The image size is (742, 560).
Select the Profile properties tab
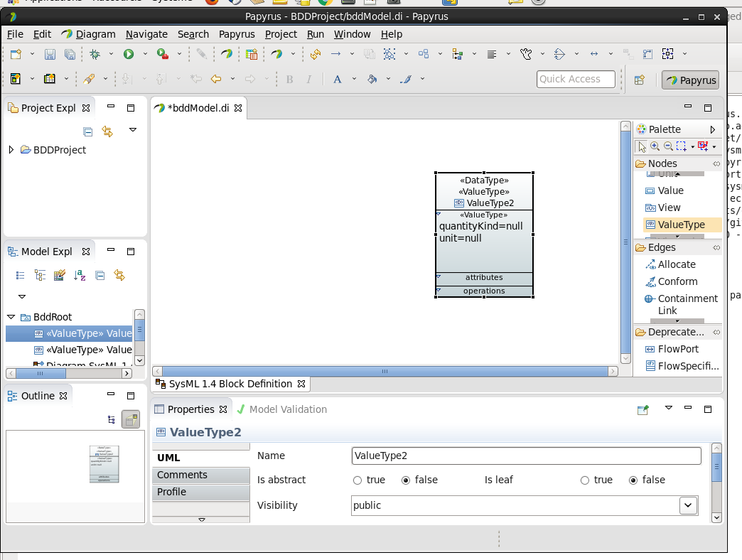(200, 492)
